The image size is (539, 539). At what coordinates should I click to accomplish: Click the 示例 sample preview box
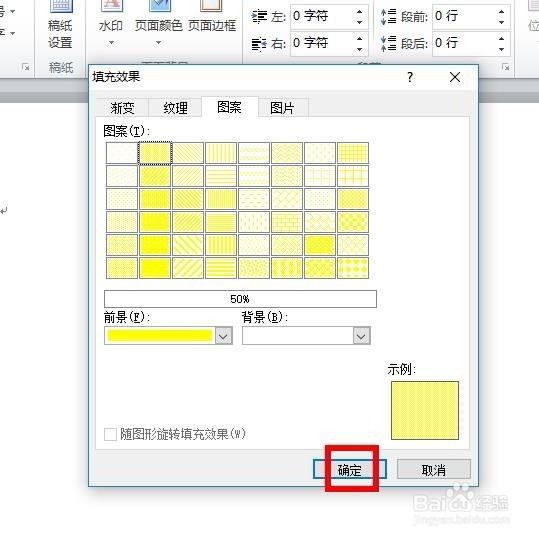pos(425,410)
